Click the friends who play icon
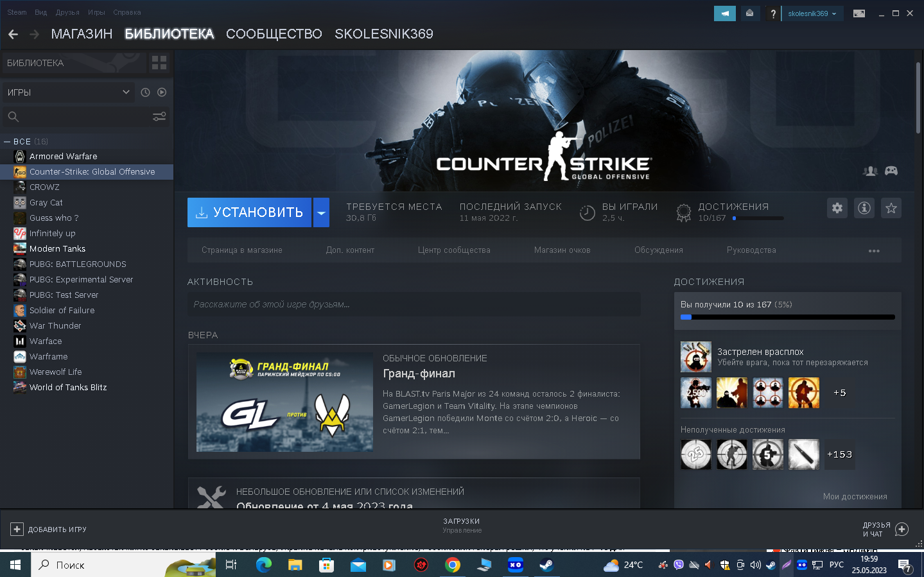 coord(870,171)
